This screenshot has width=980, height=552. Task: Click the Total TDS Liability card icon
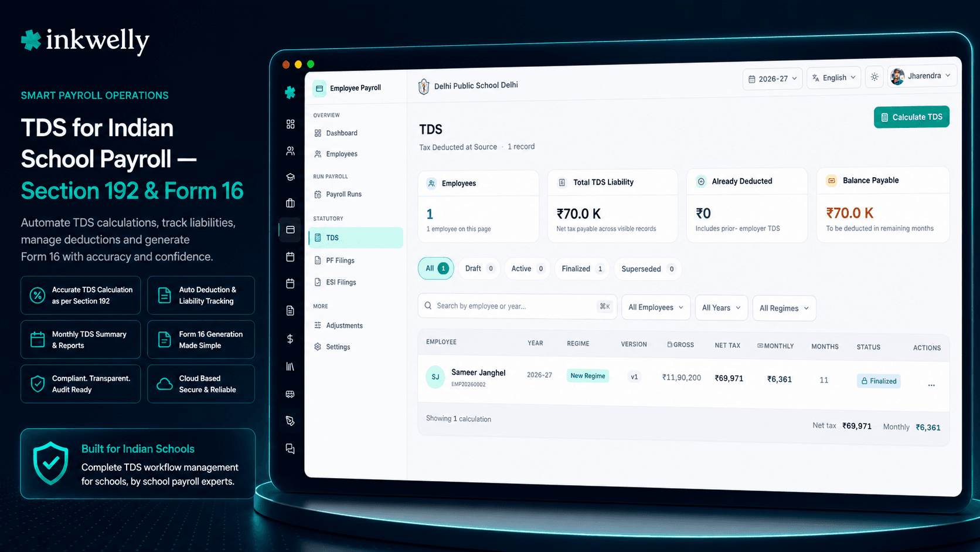tap(562, 182)
